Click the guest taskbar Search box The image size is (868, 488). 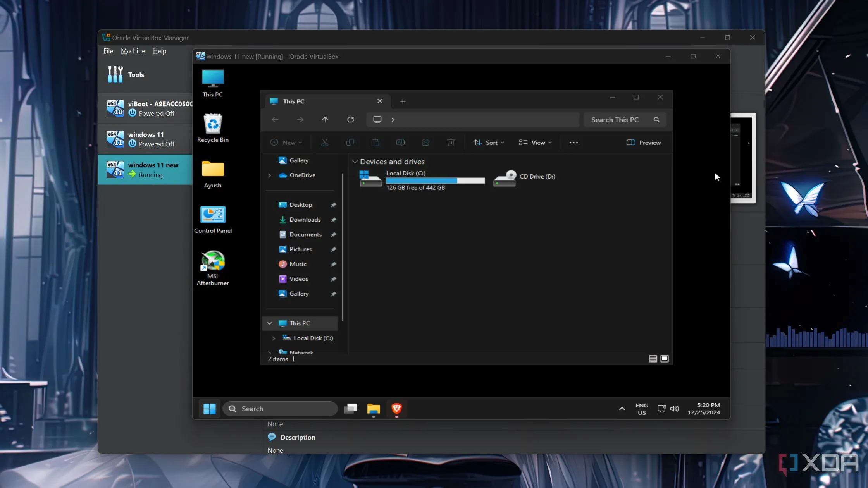[x=280, y=409]
